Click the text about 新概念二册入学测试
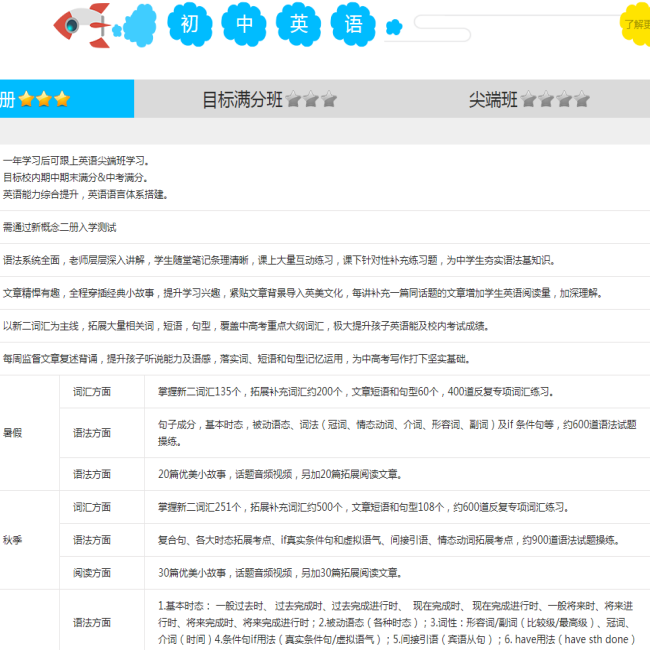 click(60, 227)
